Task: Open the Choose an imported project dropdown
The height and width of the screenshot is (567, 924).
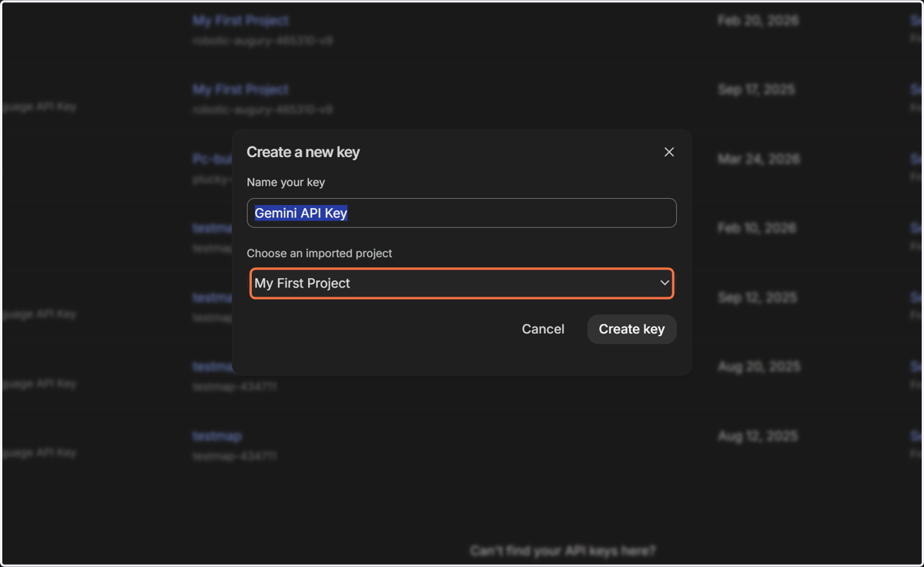Action: 461,283
